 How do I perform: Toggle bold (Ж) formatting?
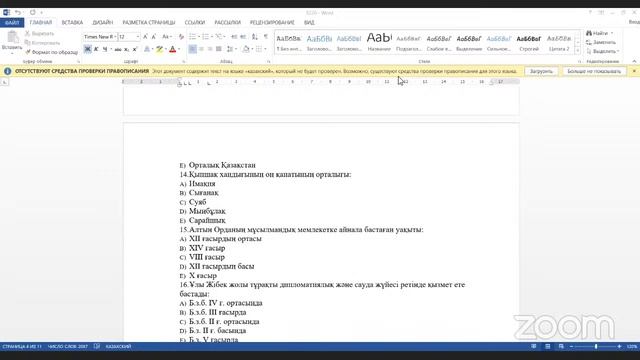click(87, 49)
